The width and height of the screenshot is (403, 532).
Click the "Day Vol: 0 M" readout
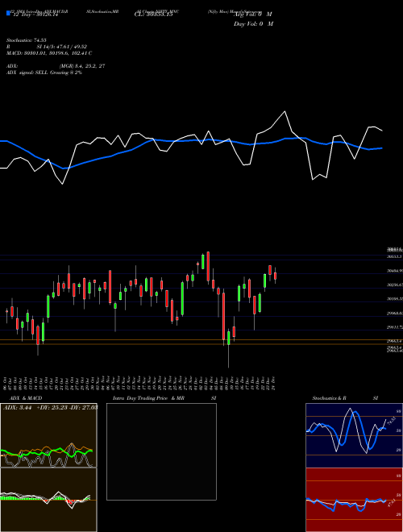point(253,24)
